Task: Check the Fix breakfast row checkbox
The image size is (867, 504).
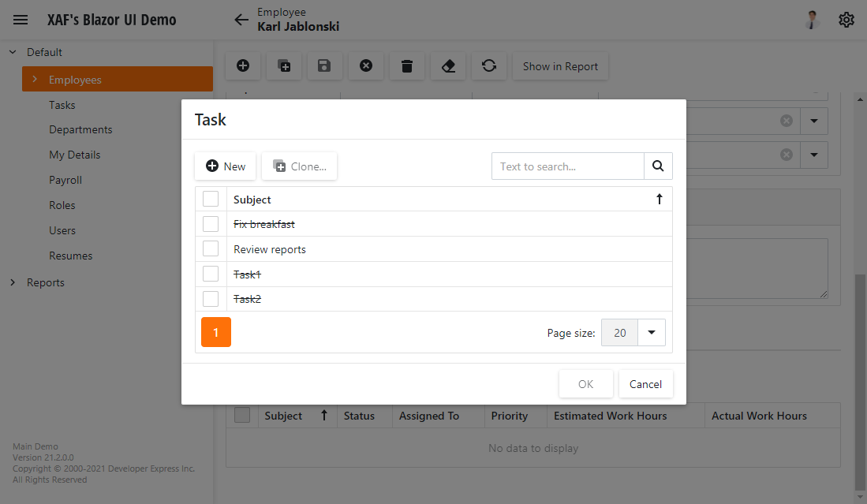Action: point(211,224)
